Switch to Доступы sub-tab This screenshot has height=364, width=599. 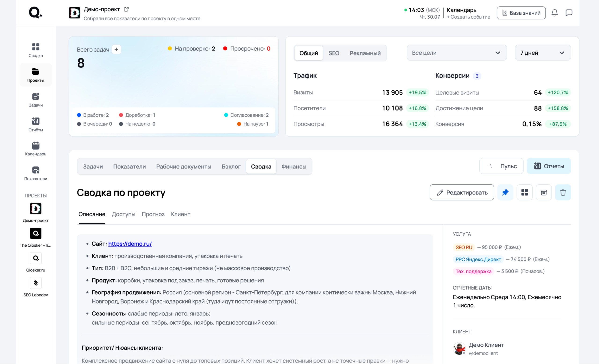click(x=124, y=214)
